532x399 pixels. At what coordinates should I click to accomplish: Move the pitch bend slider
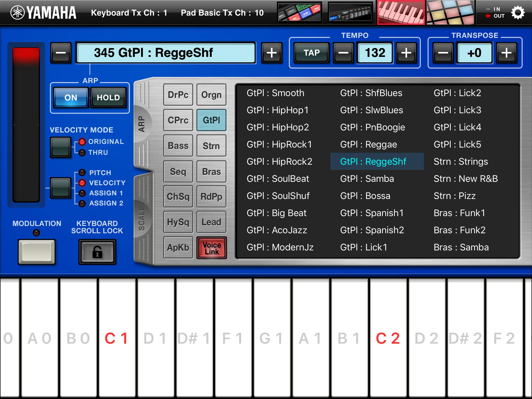26,125
